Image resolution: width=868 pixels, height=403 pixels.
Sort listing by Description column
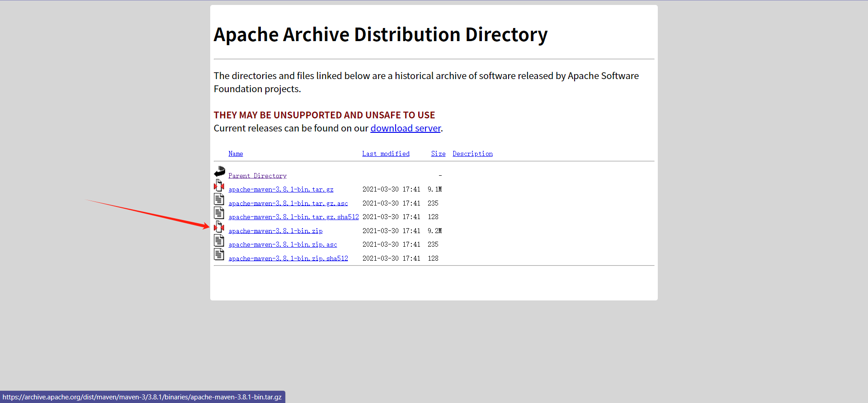[472, 154]
